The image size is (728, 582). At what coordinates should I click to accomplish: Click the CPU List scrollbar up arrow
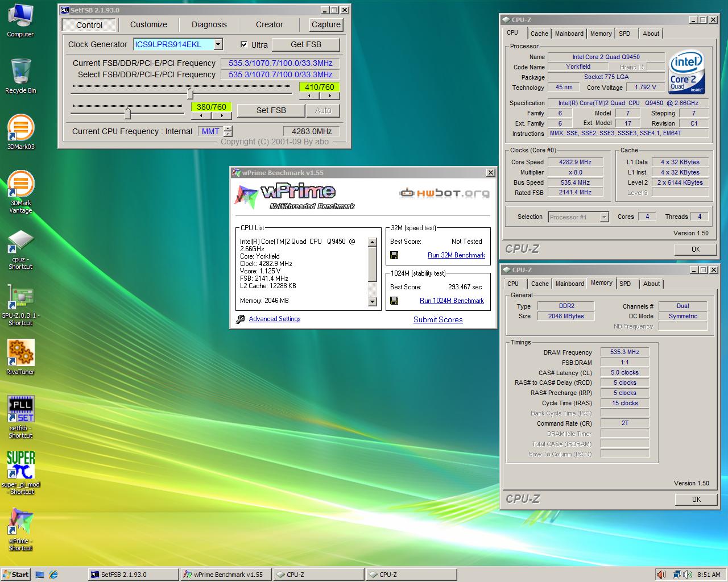pos(373,242)
